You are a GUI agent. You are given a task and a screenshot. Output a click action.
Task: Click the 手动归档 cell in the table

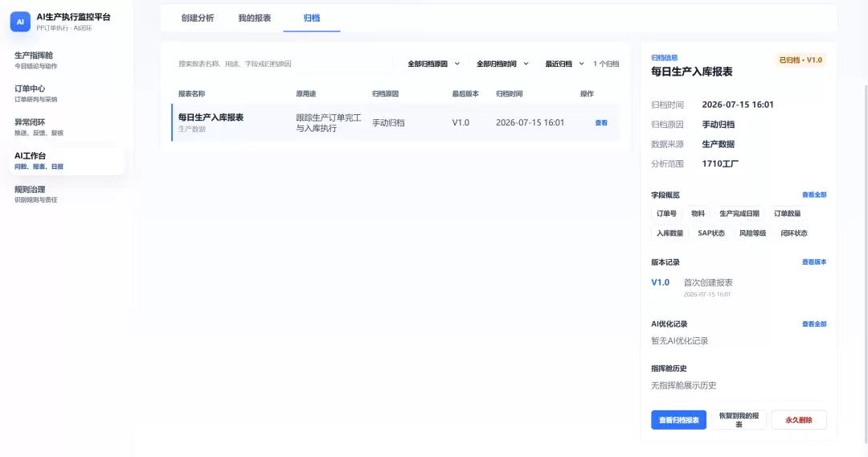[388, 123]
